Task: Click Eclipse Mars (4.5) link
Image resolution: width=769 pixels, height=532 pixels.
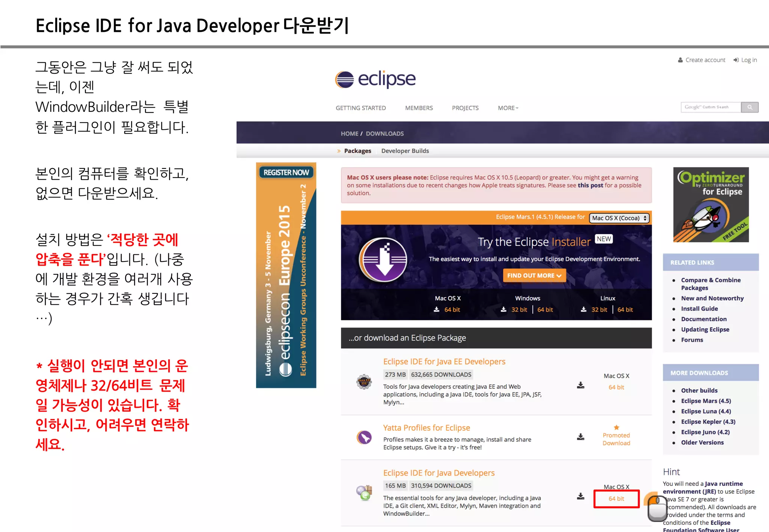Action: coord(706,401)
